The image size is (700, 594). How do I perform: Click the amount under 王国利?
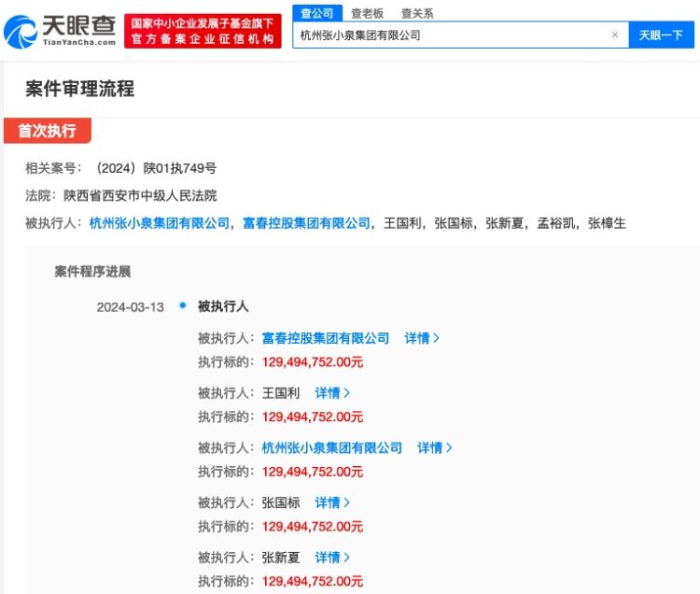tap(313, 417)
